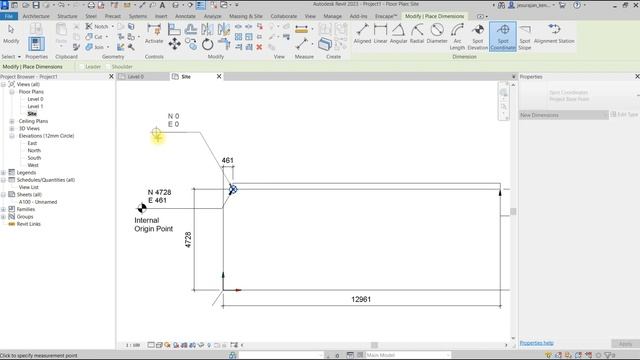Viewport: 640px width, 360px height.
Task: Select the Alignment Station tool
Action: pos(554,33)
